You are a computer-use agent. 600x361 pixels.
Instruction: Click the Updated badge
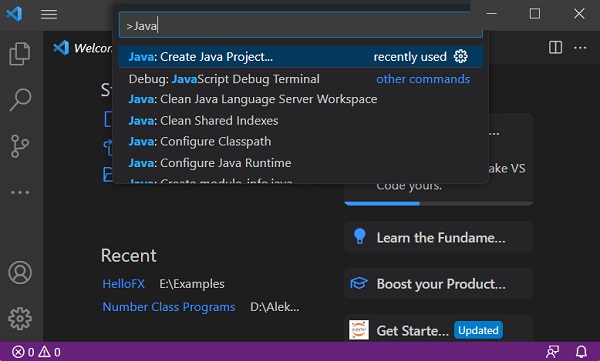(x=478, y=330)
